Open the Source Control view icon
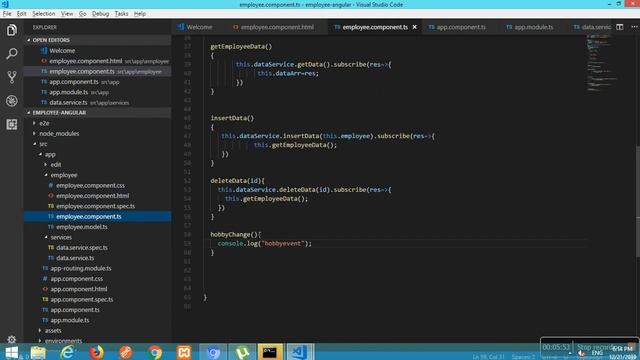This screenshot has width=640, height=360. [x=11, y=77]
